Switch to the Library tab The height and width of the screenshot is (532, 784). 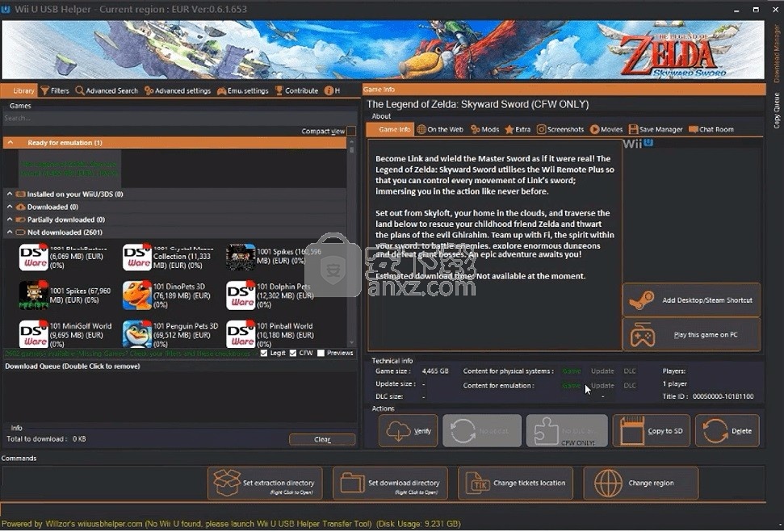coord(19,90)
